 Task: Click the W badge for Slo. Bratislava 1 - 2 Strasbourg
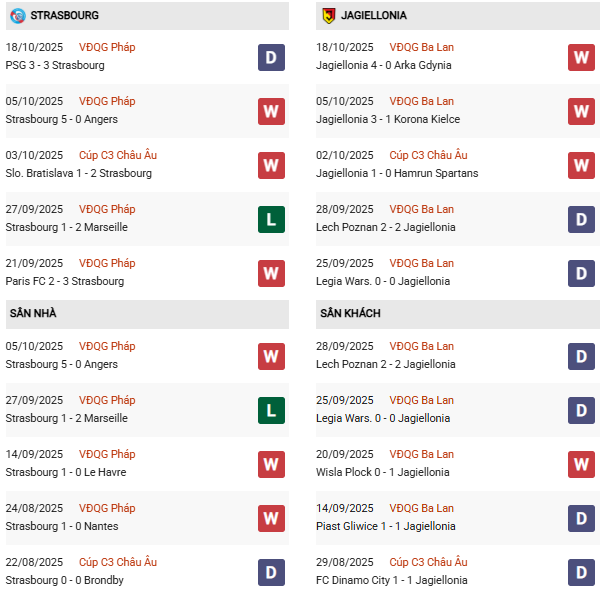click(271, 165)
